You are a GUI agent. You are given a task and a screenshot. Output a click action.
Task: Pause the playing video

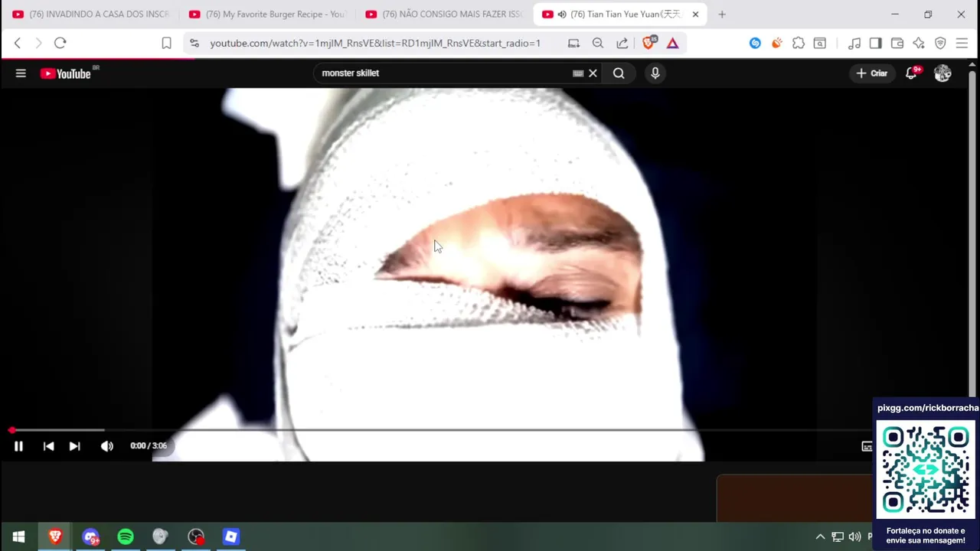(18, 446)
